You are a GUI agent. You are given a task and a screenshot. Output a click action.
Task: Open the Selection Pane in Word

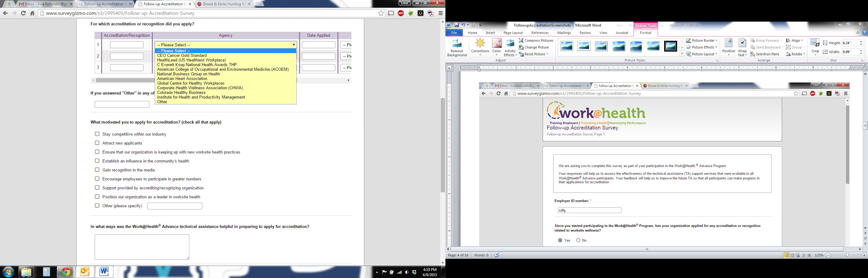click(765, 54)
